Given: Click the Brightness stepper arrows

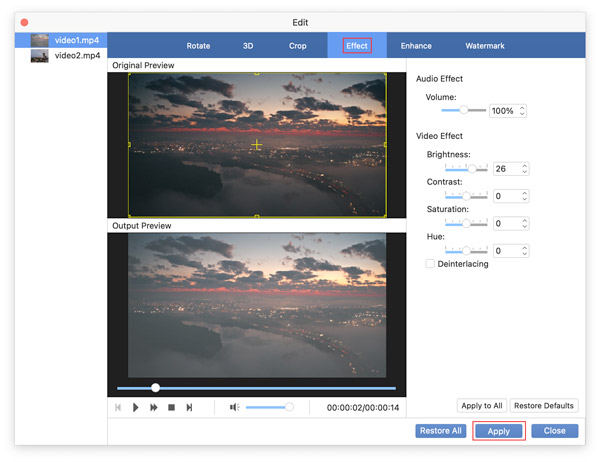Looking at the screenshot, I should [x=524, y=169].
